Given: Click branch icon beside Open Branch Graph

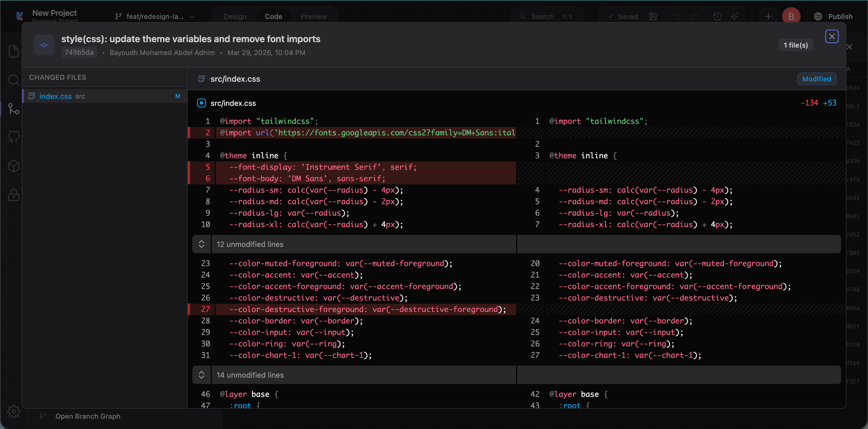Looking at the screenshot, I should (x=43, y=416).
